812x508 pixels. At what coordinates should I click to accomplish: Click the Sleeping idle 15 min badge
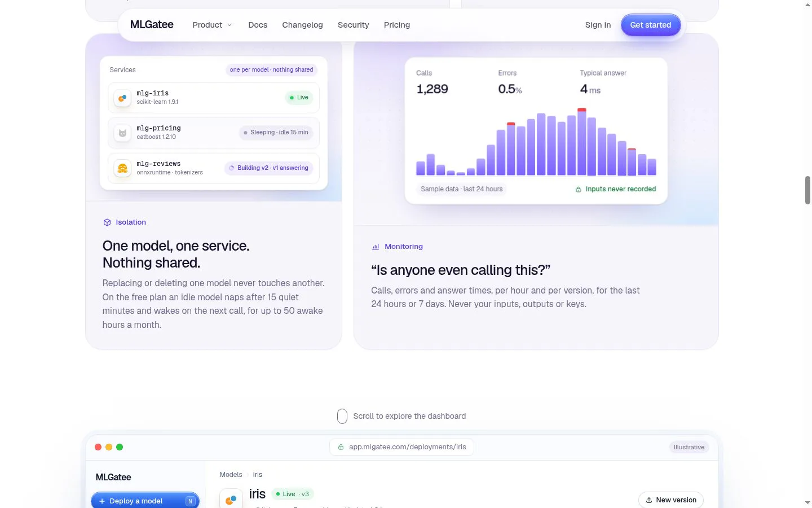pos(276,133)
